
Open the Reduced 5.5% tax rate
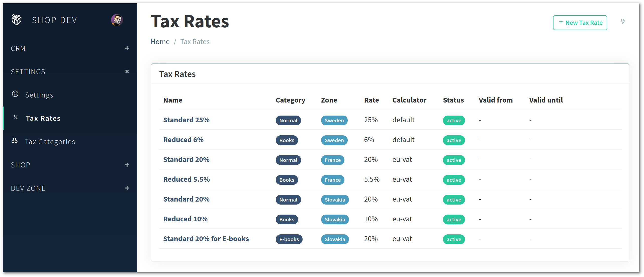(187, 179)
